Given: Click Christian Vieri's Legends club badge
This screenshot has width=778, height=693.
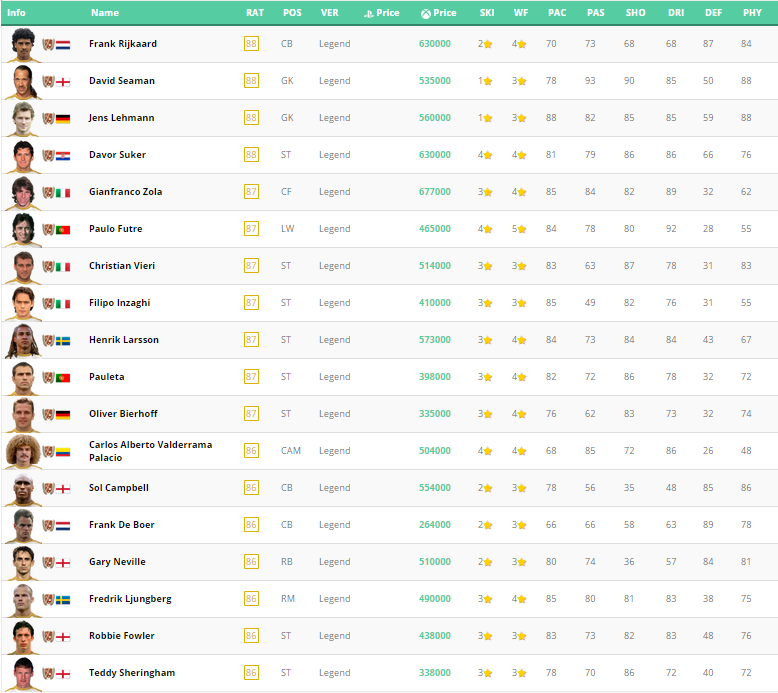Looking at the screenshot, I should [48, 267].
